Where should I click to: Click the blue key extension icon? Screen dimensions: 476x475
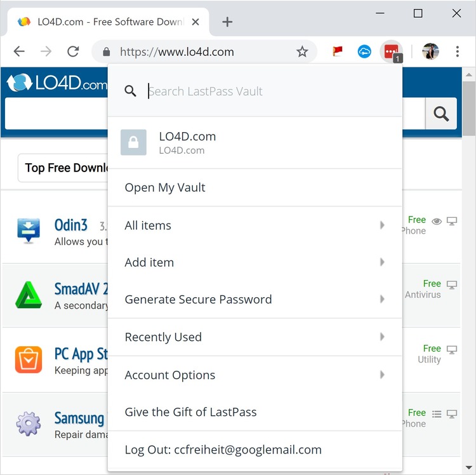coord(364,52)
